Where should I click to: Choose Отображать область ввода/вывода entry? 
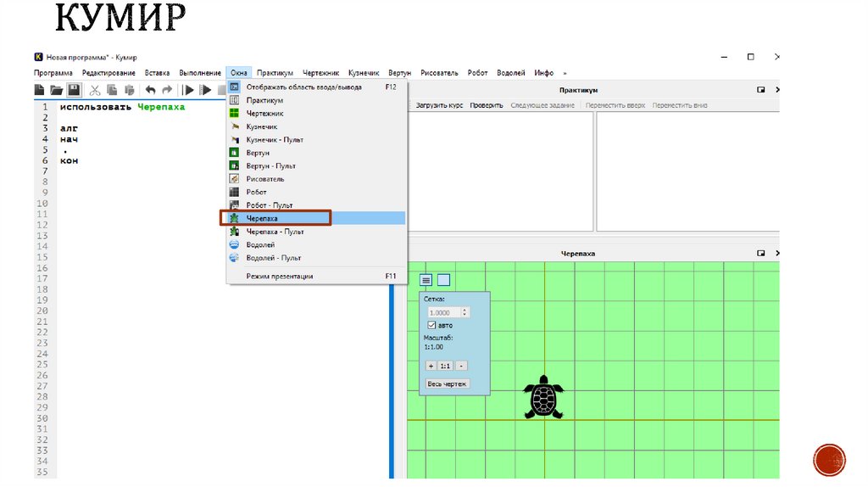[316, 87]
